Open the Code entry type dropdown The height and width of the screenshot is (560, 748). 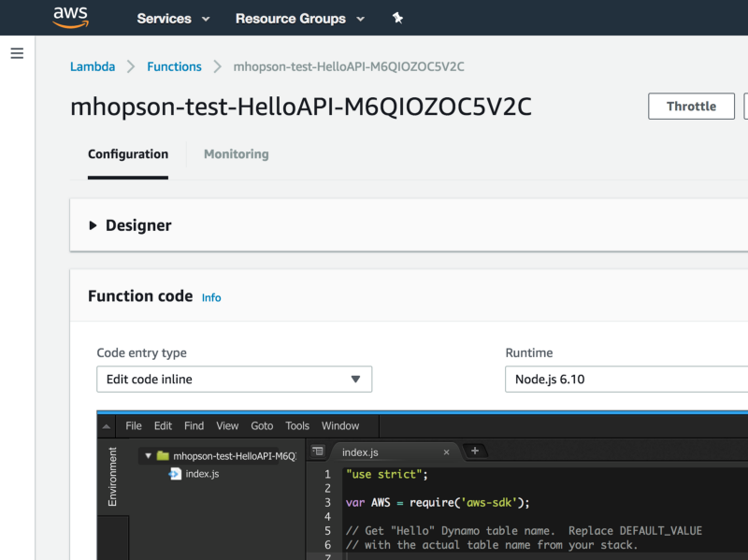click(x=234, y=379)
